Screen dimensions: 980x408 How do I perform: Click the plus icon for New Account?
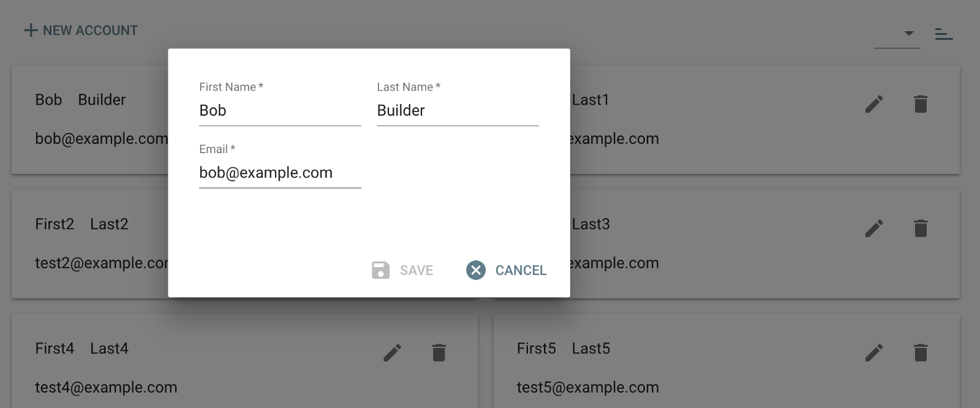point(31,31)
